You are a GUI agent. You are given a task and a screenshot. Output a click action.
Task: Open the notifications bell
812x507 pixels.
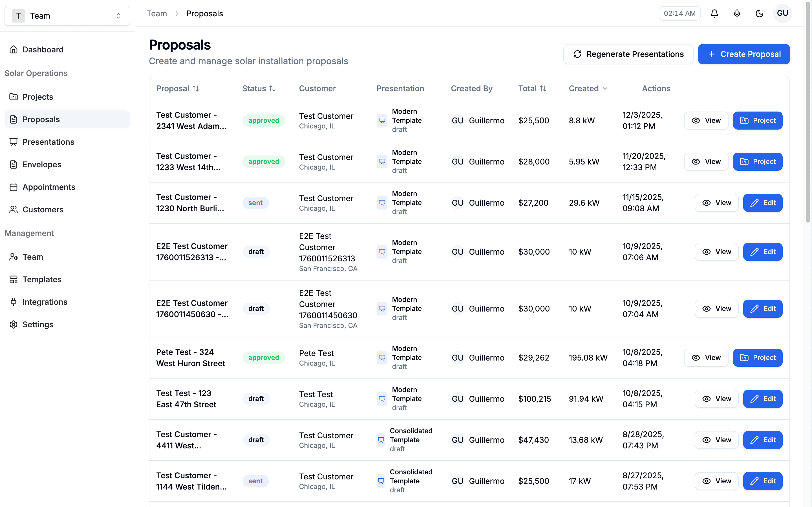714,14
